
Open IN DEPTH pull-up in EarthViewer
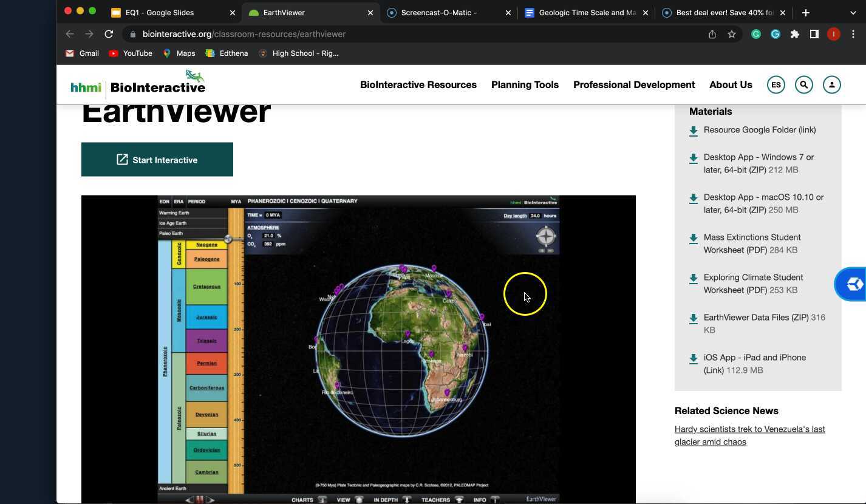pyautogui.click(x=392, y=500)
